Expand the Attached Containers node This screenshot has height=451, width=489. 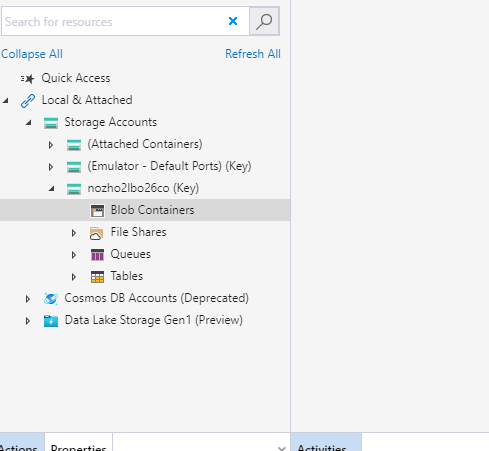coord(51,145)
